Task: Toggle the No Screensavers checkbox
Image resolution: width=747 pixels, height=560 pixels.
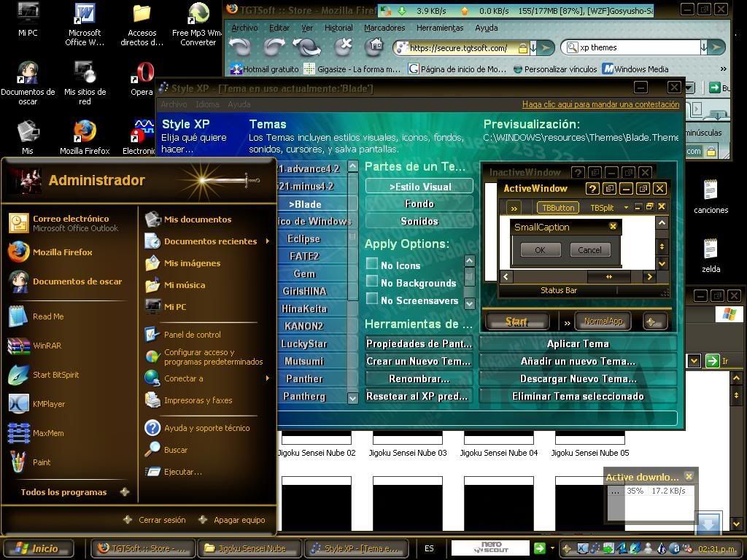Action: pyautogui.click(x=371, y=299)
